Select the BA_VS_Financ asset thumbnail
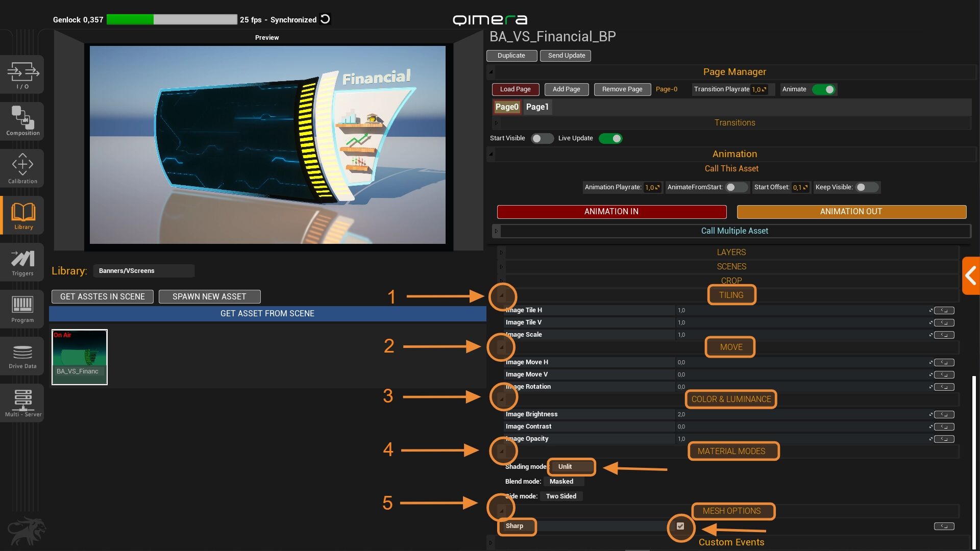 (80, 357)
